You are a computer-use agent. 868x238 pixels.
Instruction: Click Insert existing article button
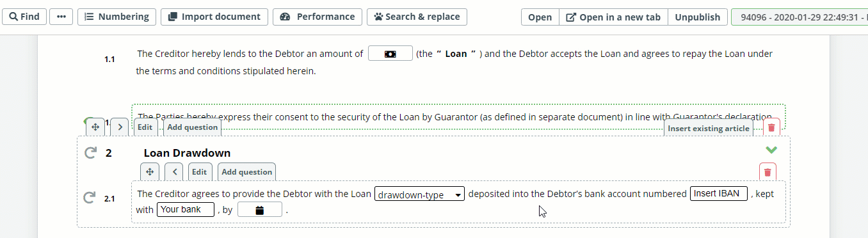tap(709, 128)
